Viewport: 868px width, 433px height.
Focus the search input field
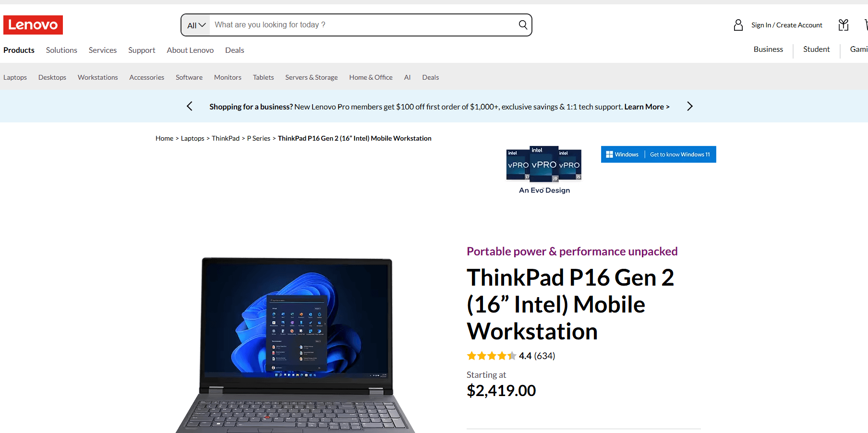point(363,25)
